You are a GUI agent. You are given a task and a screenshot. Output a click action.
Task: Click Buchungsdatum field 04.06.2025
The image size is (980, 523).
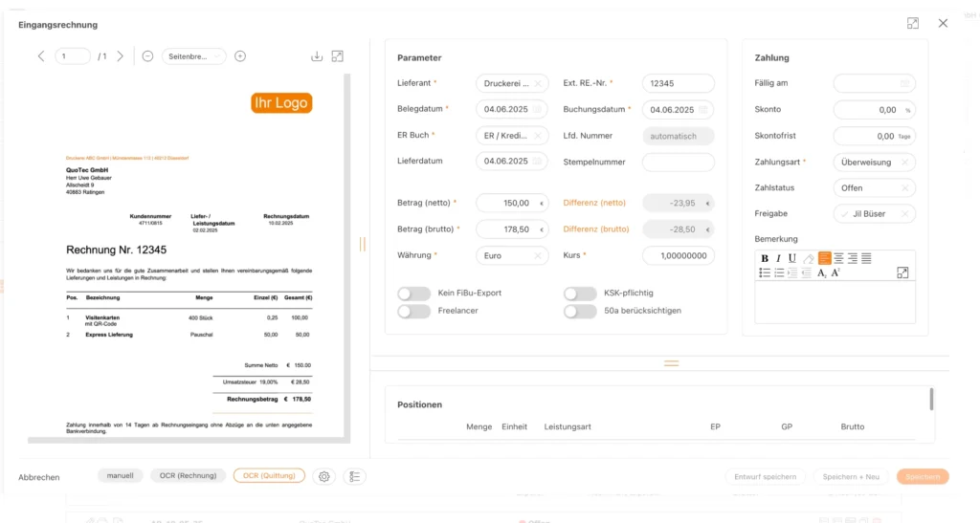coord(679,110)
